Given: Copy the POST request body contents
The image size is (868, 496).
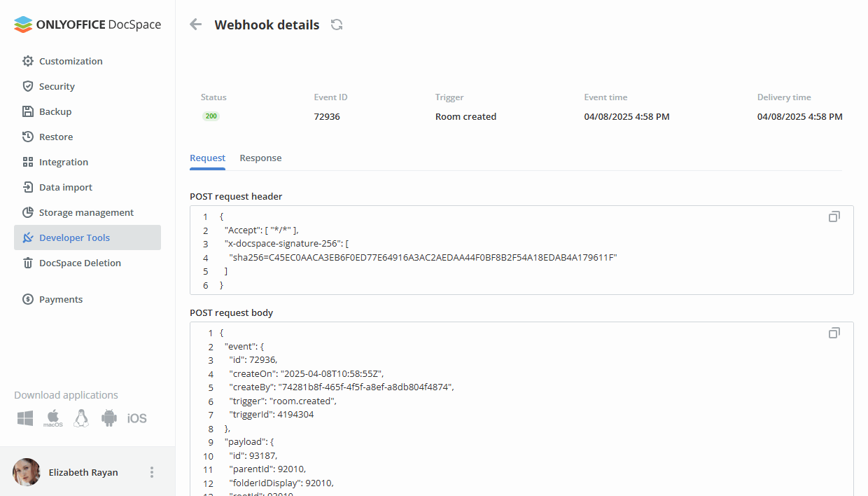Looking at the screenshot, I should click(x=834, y=333).
